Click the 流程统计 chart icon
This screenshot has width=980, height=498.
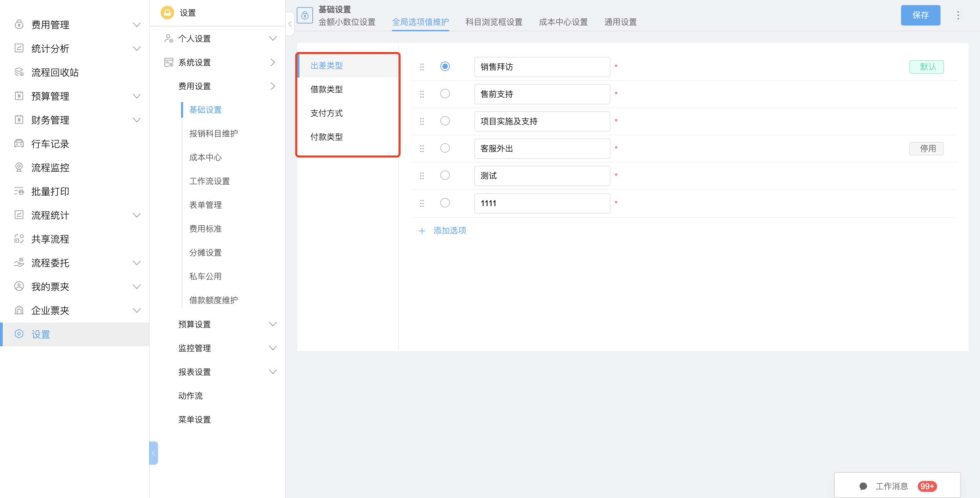19,215
